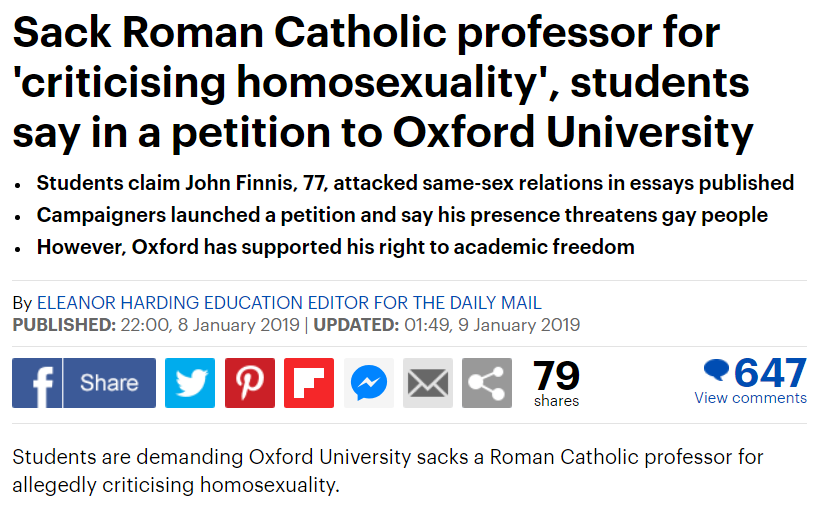The width and height of the screenshot is (820, 511).
Task: Share article on Twitter
Action: [x=190, y=383]
